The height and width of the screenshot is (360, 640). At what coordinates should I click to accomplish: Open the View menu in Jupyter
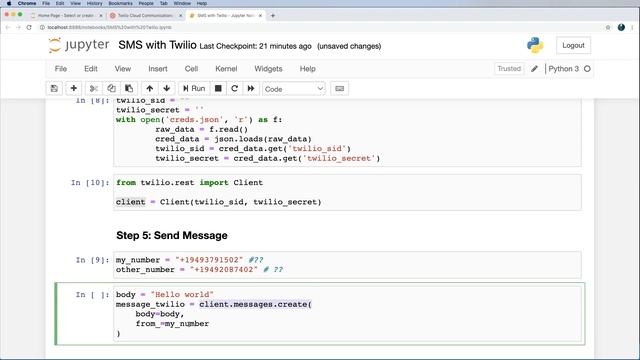pos(123,69)
